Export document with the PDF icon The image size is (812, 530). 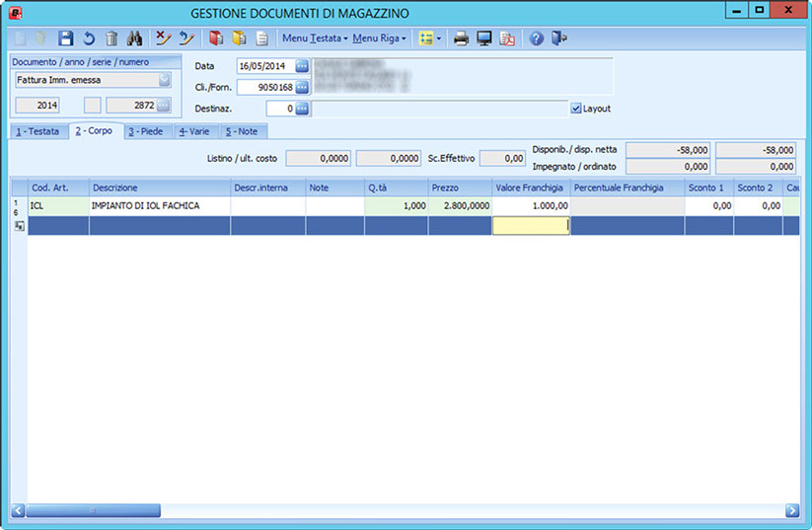[x=507, y=38]
